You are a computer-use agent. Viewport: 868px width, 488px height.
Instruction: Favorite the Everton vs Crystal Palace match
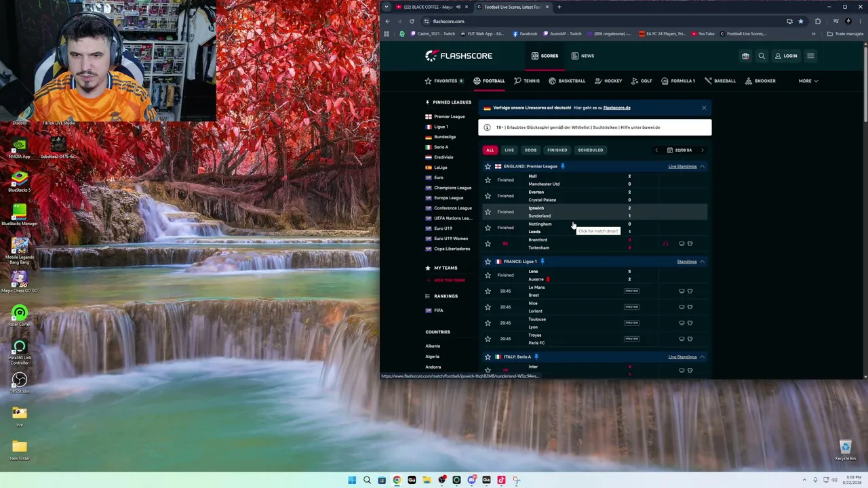488,196
